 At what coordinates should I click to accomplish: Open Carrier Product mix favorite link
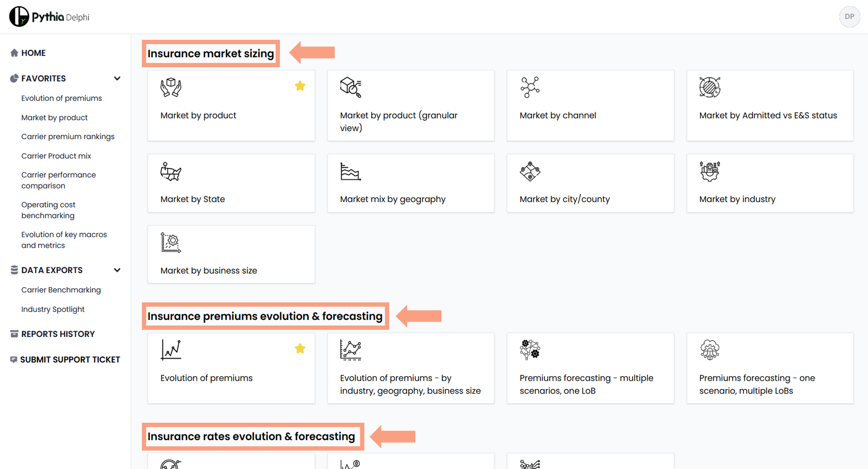(x=56, y=156)
